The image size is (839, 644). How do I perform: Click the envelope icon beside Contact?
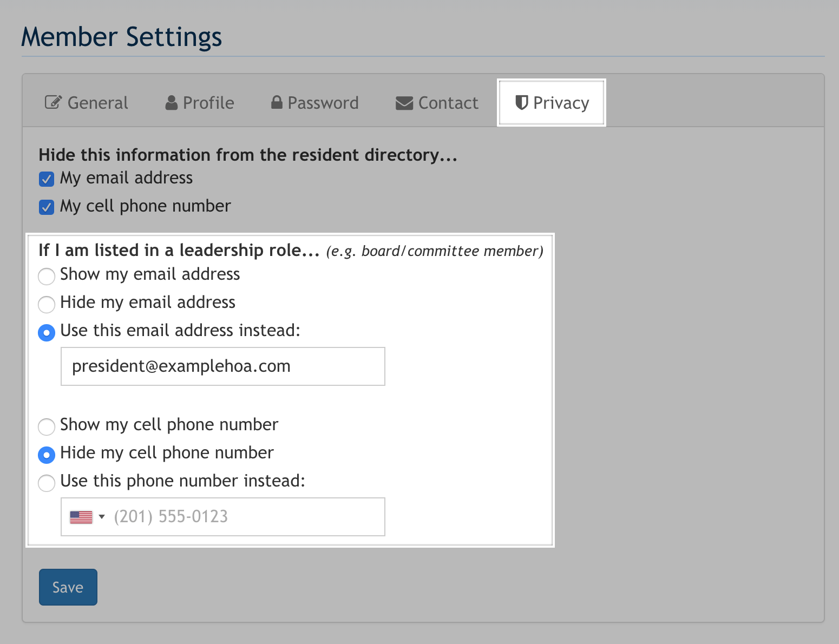coord(404,103)
